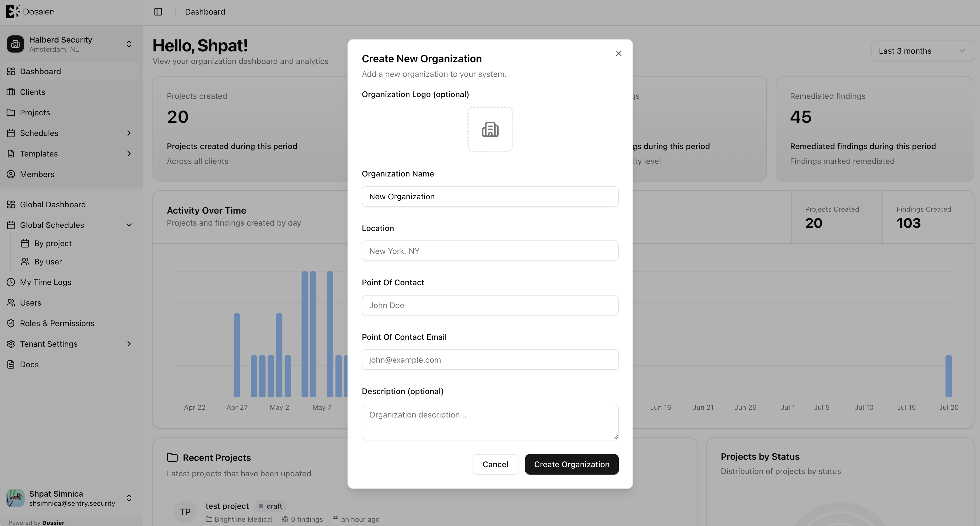The width and height of the screenshot is (980, 526).
Task: Click the By user people icon
Action: pos(25,262)
